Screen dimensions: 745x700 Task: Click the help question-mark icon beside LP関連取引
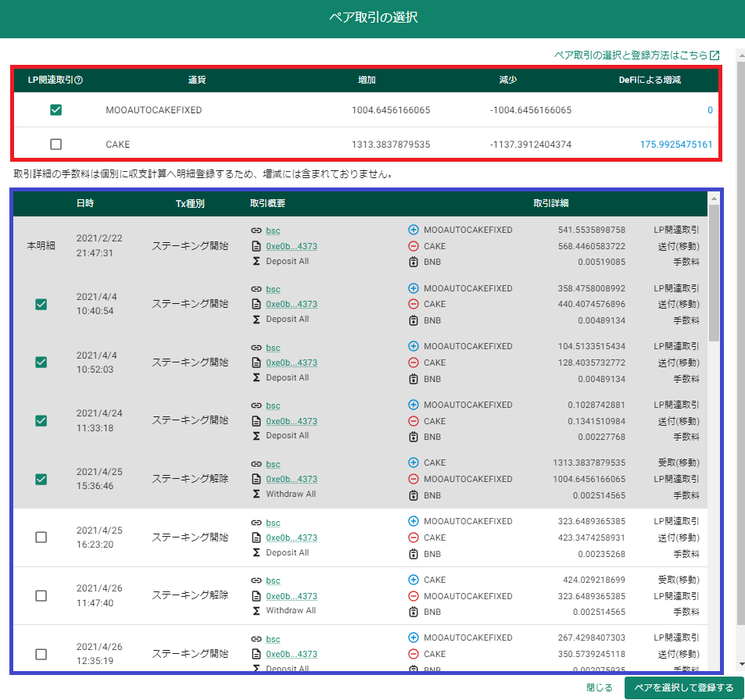point(79,80)
